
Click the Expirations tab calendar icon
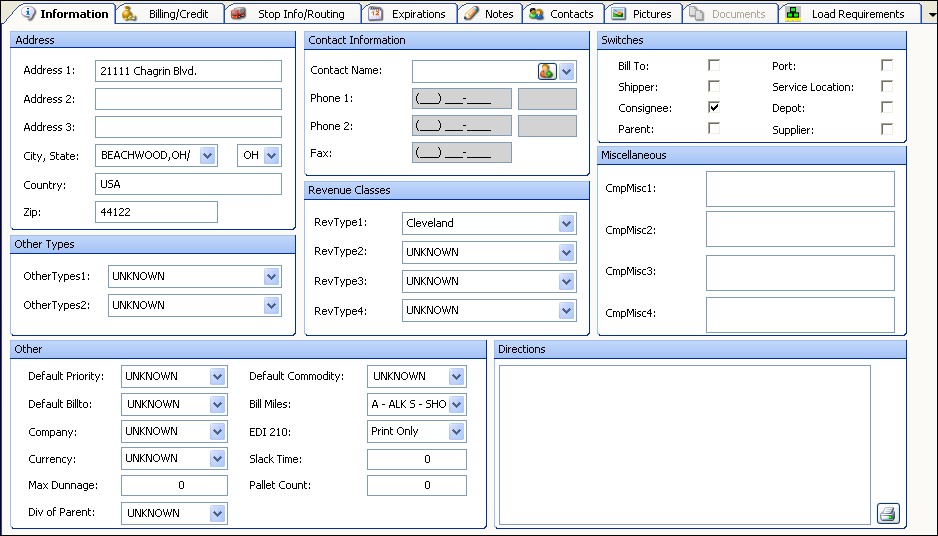(x=375, y=14)
